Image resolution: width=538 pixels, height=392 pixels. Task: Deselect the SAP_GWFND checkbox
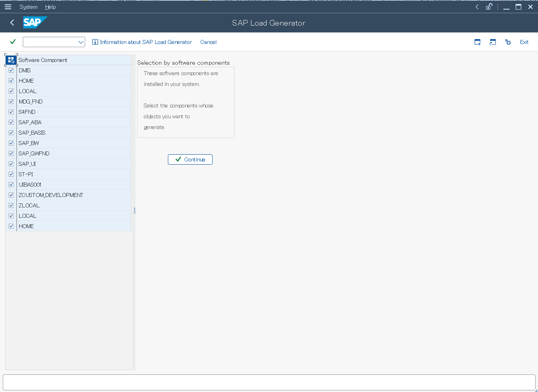(11, 153)
